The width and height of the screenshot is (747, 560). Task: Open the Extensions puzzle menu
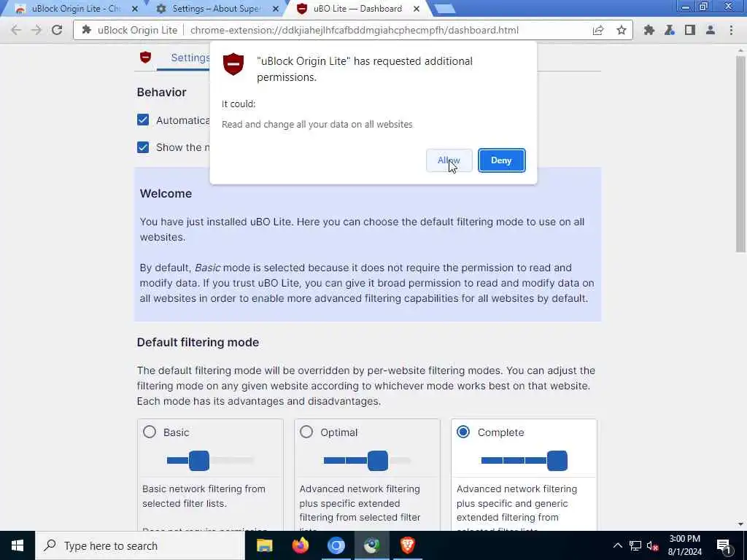649,30
